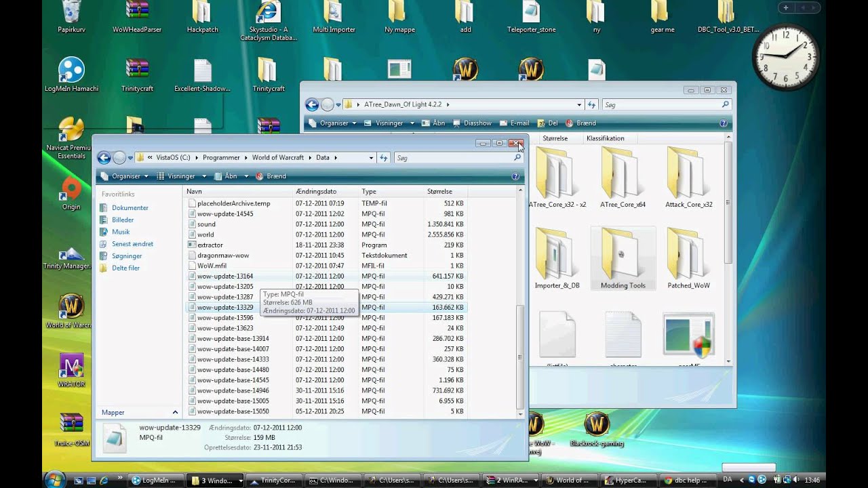Open address bar history dropdown in Data window
This screenshot has width=868, height=488.
pos(371,158)
